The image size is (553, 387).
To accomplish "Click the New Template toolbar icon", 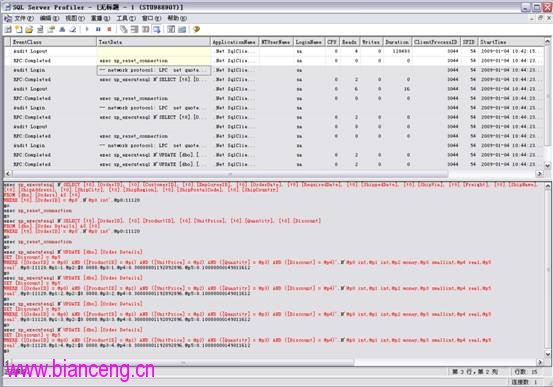I will [18, 30].
